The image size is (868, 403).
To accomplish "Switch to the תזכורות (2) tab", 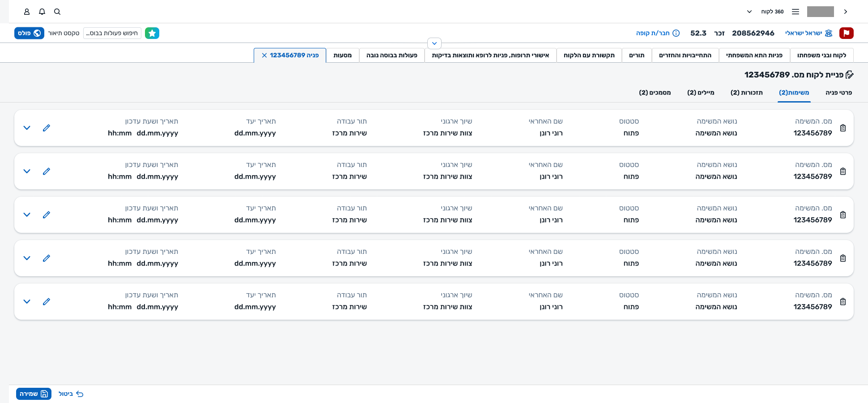I will coord(746,93).
